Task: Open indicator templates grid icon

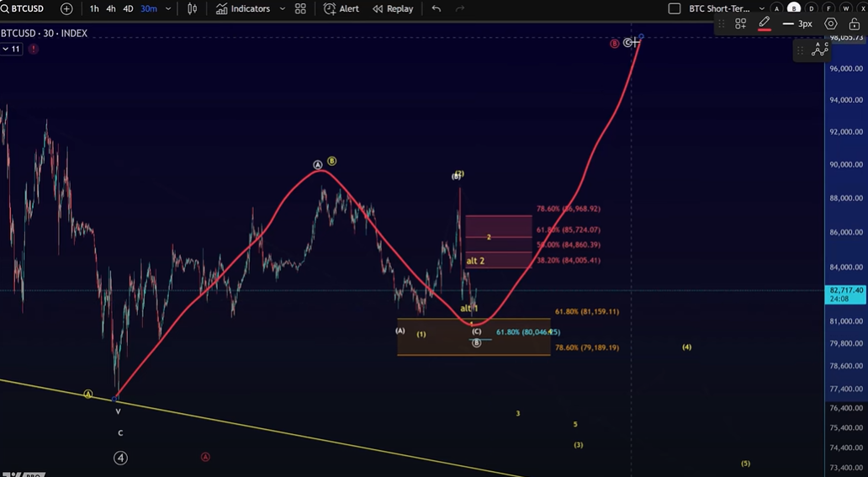Action: pos(300,9)
